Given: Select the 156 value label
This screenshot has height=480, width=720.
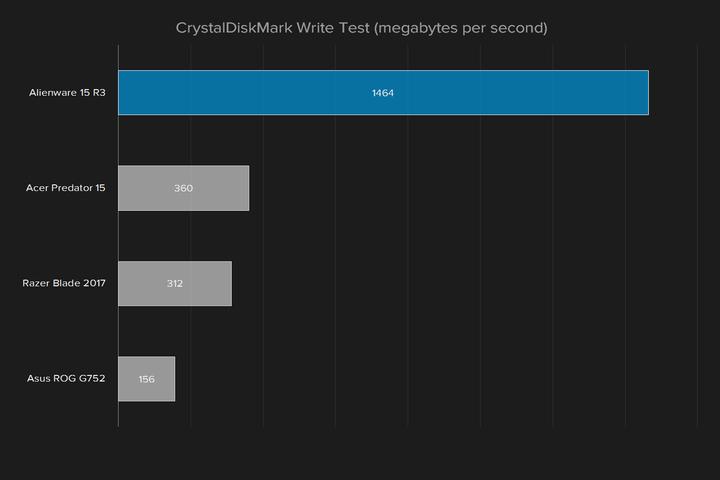Looking at the screenshot, I should pyautogui.click(x=146, y=379).
